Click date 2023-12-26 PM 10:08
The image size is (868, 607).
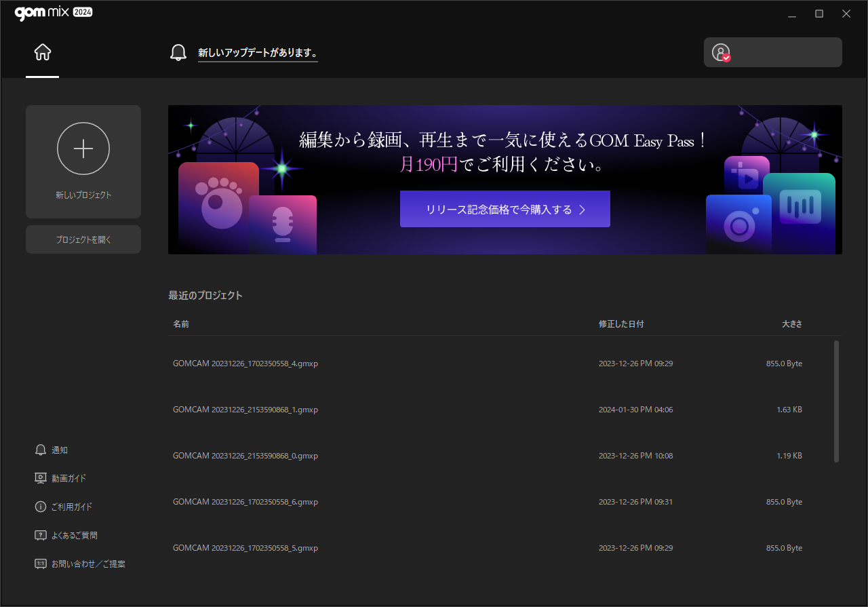coord(635,456)
